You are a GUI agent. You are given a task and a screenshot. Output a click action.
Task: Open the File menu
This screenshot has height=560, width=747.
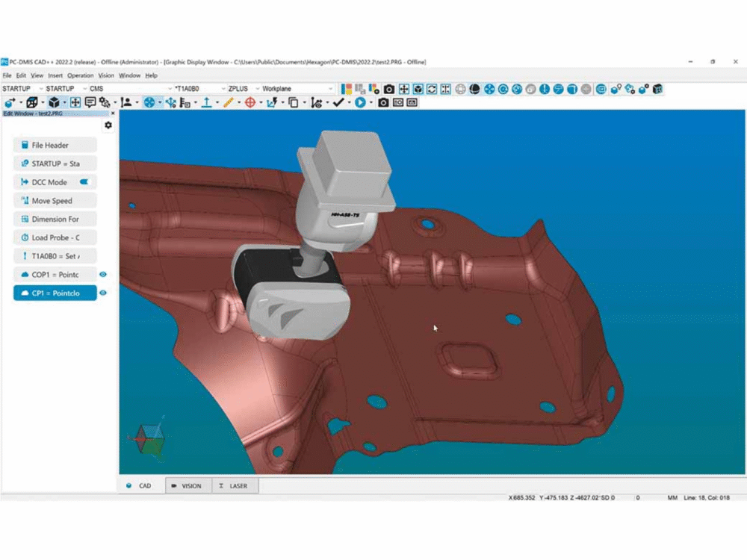[7, 75]
